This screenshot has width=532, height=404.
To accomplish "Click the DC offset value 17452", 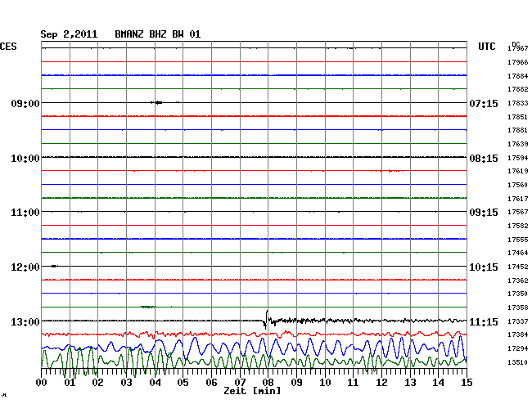I will (x=518, y=267).
